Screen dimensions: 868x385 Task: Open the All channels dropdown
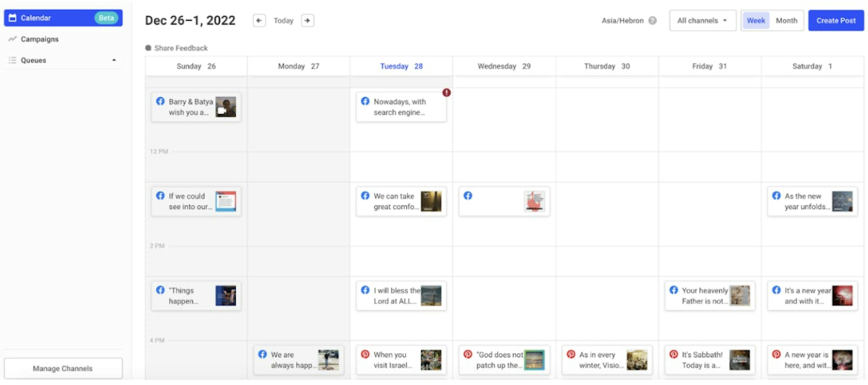tap(703, 21)
